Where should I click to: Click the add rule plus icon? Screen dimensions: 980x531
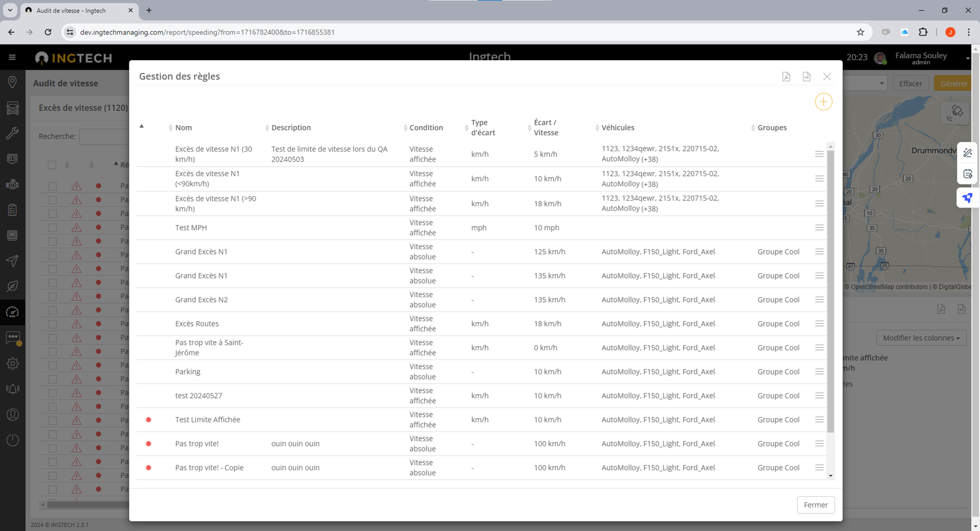pos(823,102)
